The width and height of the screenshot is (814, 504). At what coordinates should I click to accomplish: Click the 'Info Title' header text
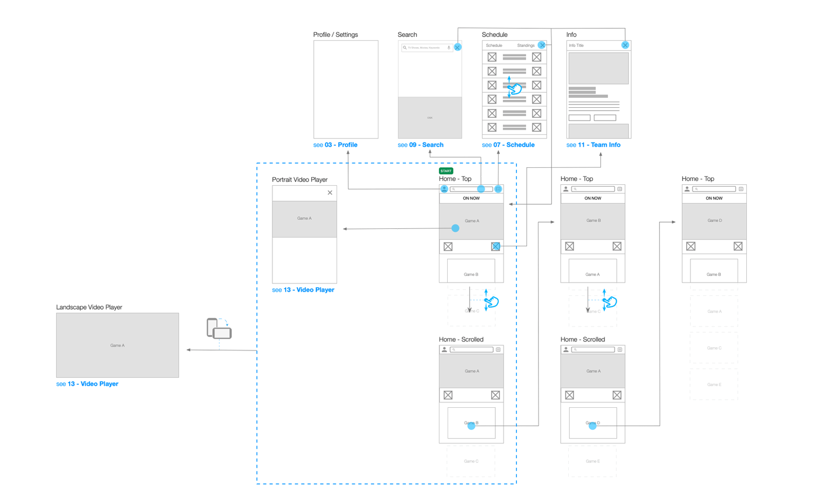pyautogui.click(x=576, y=46)
